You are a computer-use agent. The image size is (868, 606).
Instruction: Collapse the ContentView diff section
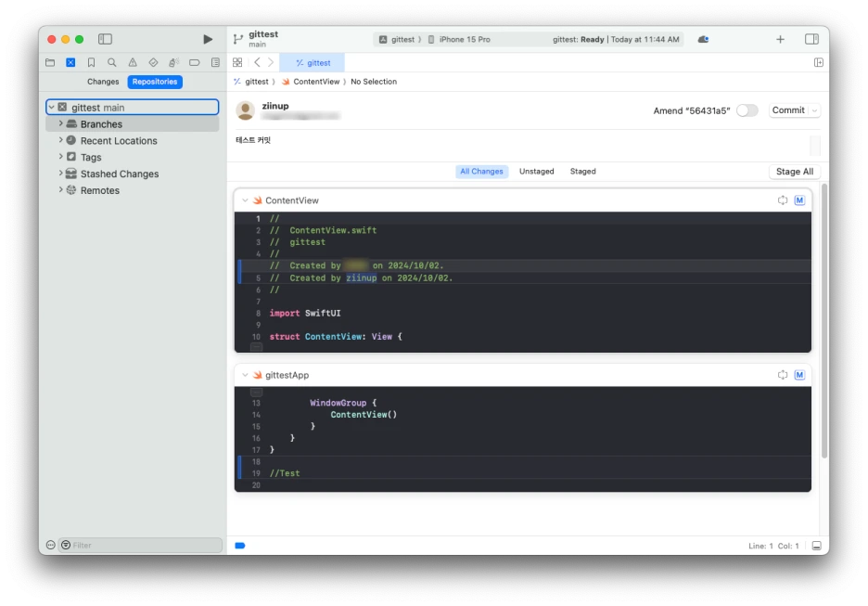pyautogui.click(x=245, y=200)
